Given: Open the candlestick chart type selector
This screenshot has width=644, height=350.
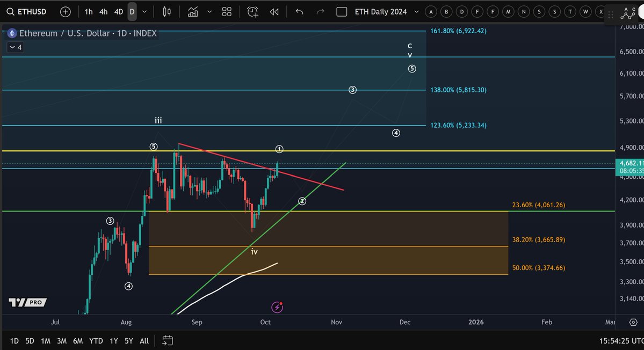Looking at the screenshot, I should pyautogui.click(x=167, y=12).
